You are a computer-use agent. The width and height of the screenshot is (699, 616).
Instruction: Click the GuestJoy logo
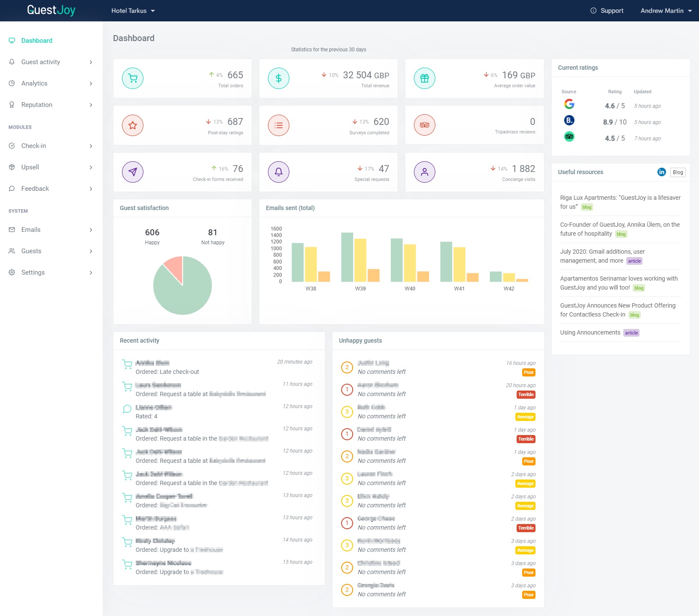click(51, 10)
